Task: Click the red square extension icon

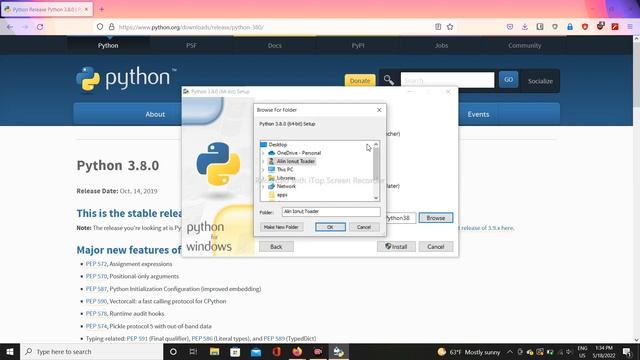Action: pos(615,27)
